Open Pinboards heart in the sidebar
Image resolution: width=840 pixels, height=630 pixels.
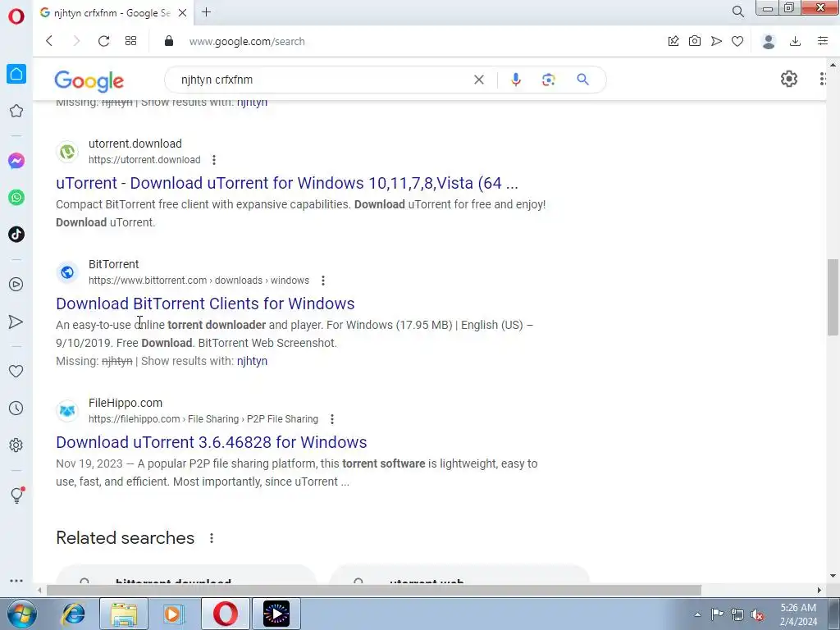tap(16, 372)
